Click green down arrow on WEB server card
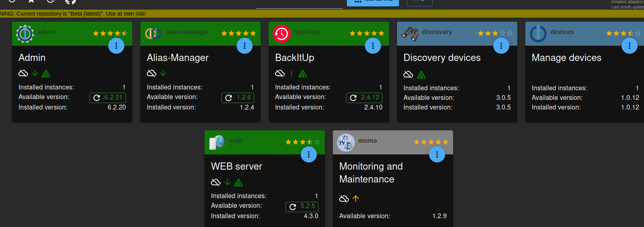 click(x=227, y=182)
